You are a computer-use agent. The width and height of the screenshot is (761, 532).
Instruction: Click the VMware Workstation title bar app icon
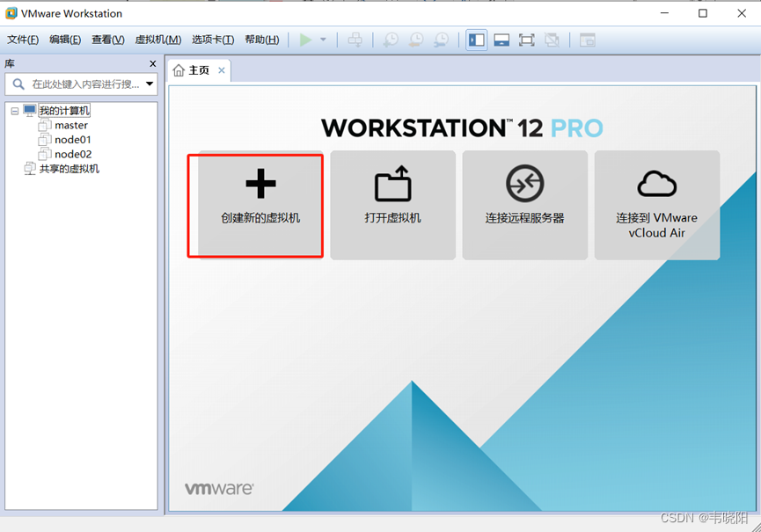click(11, 13)
